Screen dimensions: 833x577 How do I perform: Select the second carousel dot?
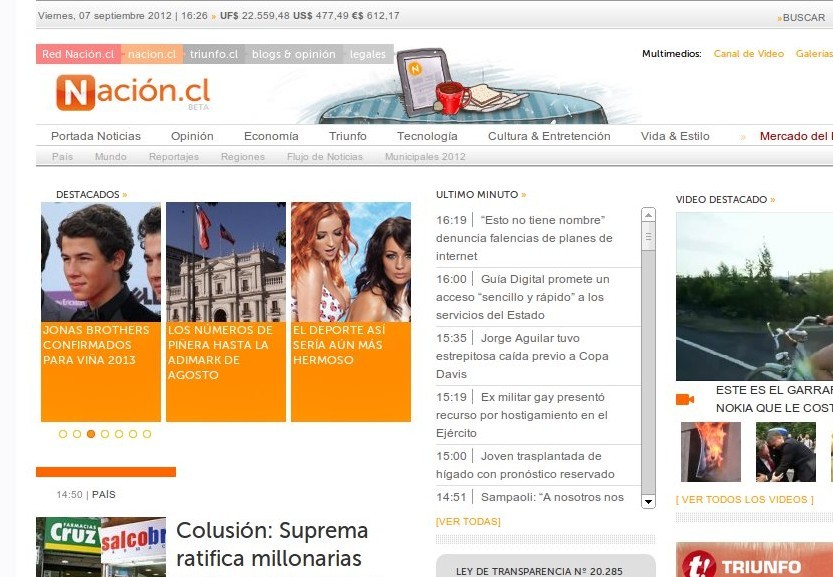(77, 434)
